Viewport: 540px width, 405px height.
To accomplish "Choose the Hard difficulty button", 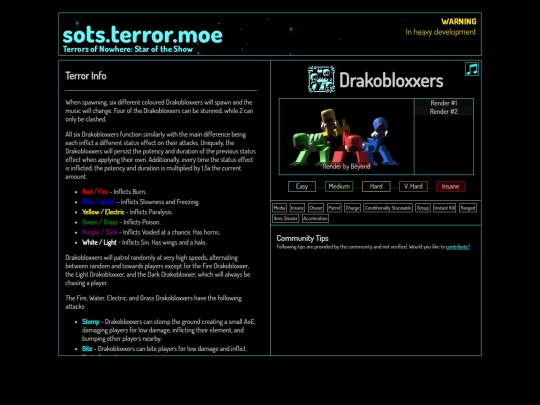I will [x=376, y=186].
